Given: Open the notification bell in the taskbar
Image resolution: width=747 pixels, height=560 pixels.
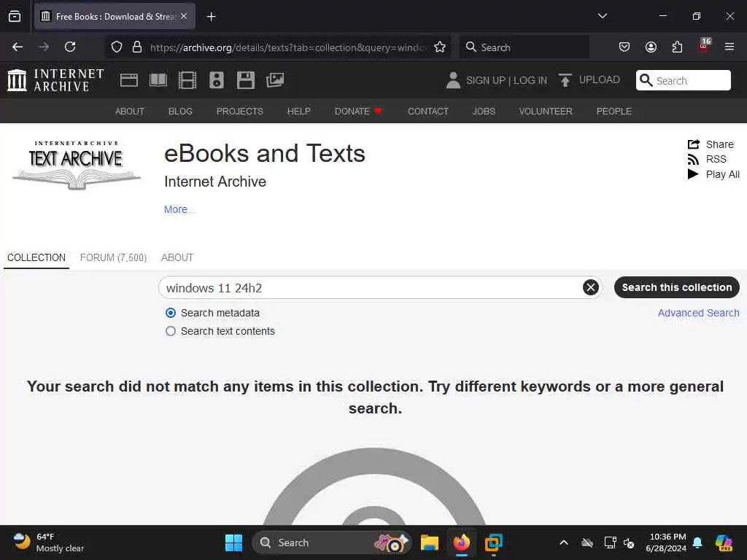Looking at the screenshot, I should pyautogui.click(x=697, y=542).
